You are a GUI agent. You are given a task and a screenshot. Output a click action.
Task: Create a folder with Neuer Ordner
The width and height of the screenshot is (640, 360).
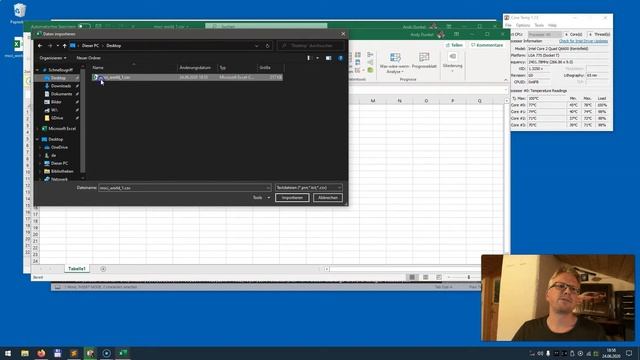(89, 58)
